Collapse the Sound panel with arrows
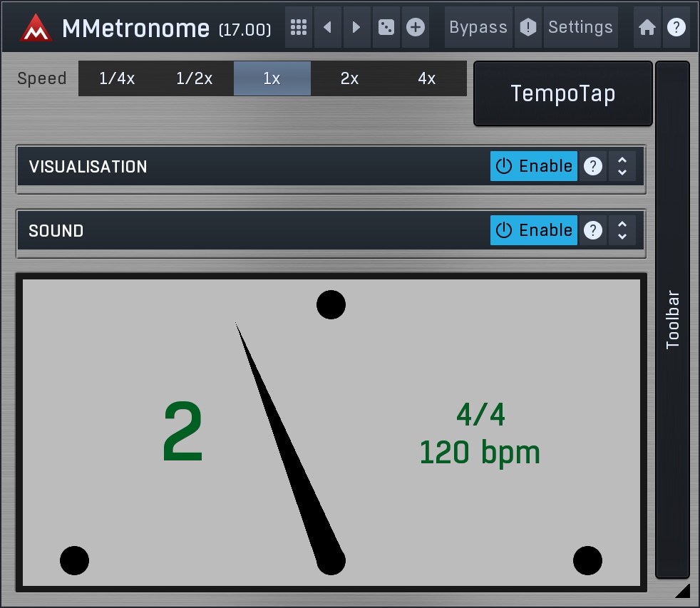The image size is (700, 608). click(x=622, y=230)
